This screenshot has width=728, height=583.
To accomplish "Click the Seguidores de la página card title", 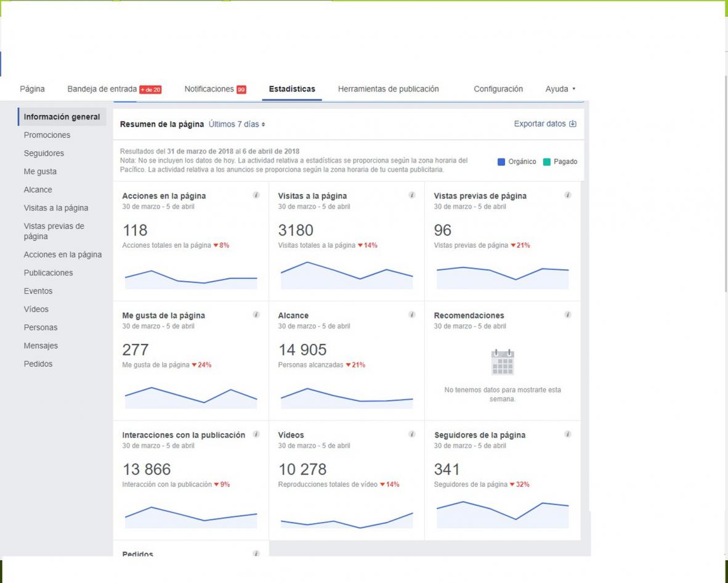I will [480, 435].
